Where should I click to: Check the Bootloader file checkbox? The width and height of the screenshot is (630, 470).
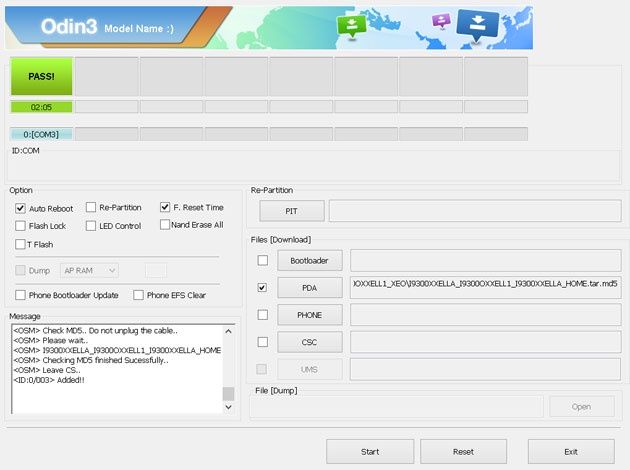click(263, 260)
